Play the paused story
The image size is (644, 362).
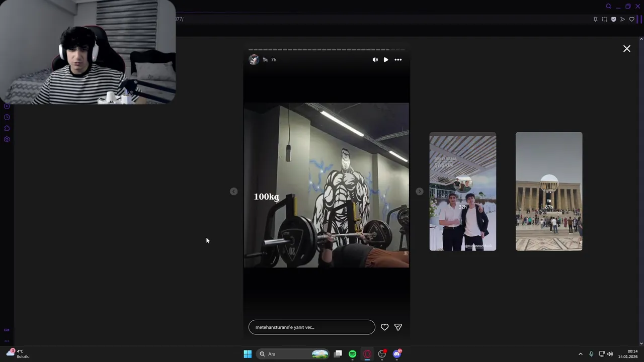click(x=386, y=60)
